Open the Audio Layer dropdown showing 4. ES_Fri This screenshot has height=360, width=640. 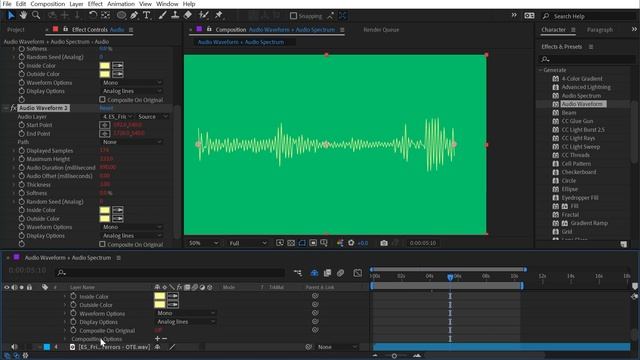[x=118, y=117]
